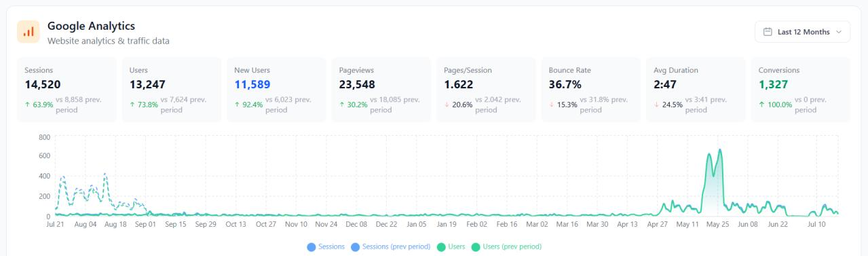The width and height of the screenshot is (868, 256).
Task: Click the red down arrow beside 24.5%
Action: point(656,105)
